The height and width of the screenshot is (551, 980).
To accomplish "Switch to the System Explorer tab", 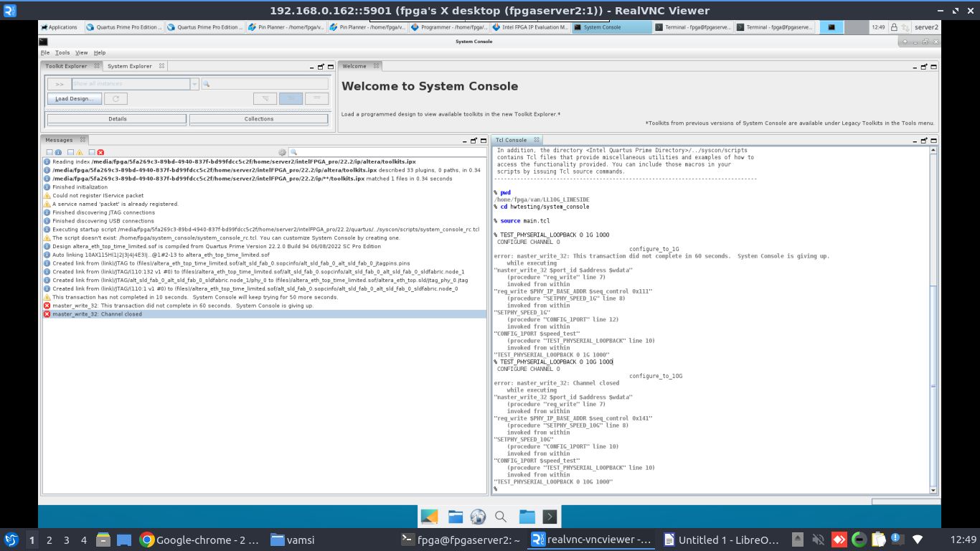I will [130, 66].
